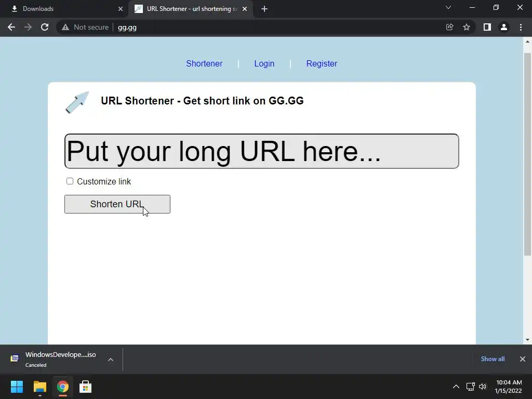532x399 pixels.
Task: Open the Shortener link
Action: pyautogui.click(x=204, y=63)
